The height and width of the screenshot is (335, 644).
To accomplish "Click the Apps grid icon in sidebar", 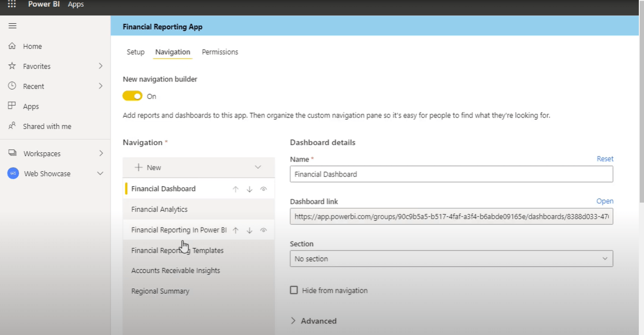I will (x=12, y=106).
